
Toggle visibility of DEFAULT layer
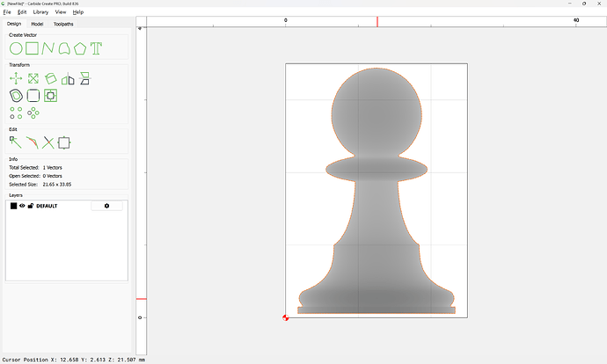[x=23, y=206]
